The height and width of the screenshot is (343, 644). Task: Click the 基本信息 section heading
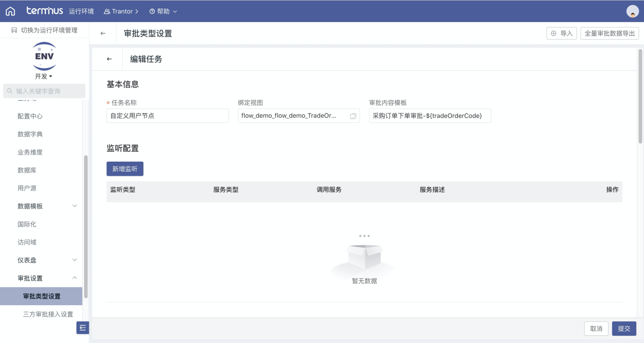tap(123, 85)
